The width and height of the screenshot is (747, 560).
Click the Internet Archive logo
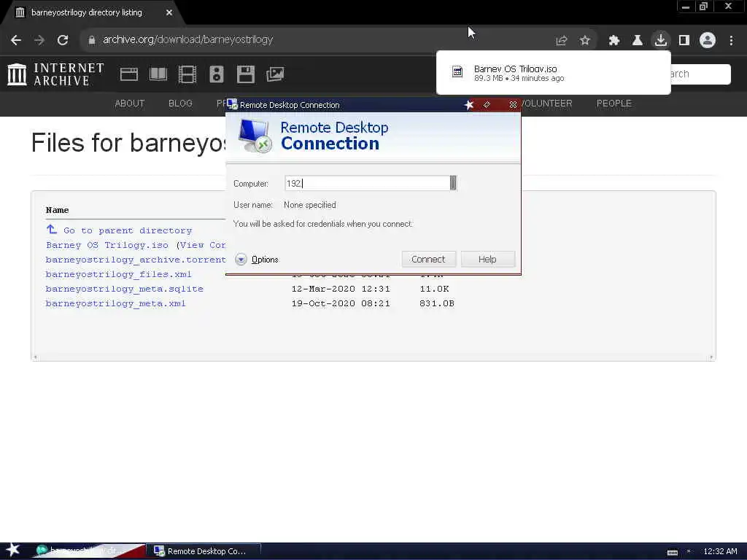point(55,74)
